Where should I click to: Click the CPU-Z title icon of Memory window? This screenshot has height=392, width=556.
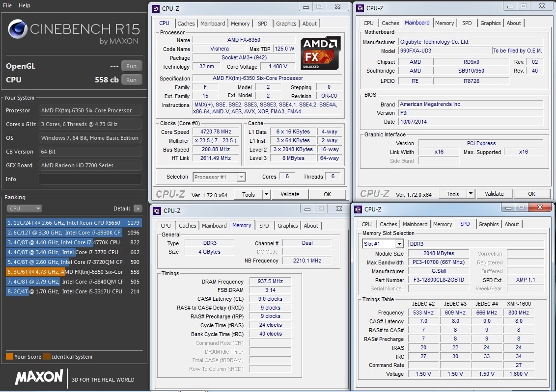pyautogui.click(x=157, y=211)
